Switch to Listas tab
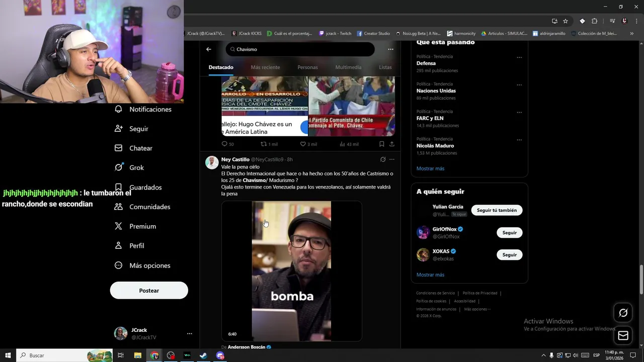The width and height of the screenshot is (644, 362). [x=385, y=67]
